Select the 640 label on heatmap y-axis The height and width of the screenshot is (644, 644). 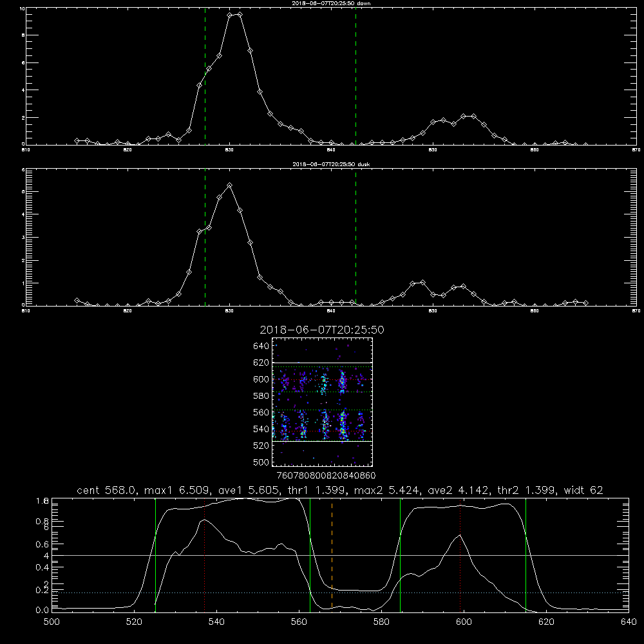coord(261,346)
